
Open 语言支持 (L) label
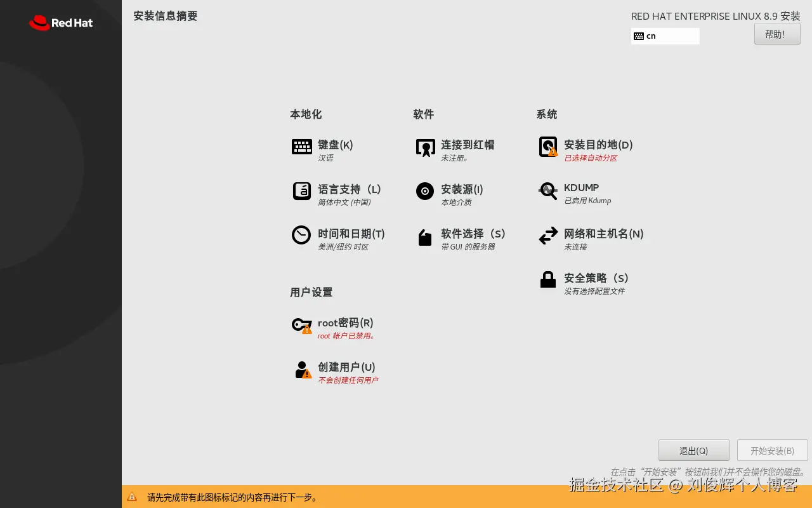click(350, 189)
